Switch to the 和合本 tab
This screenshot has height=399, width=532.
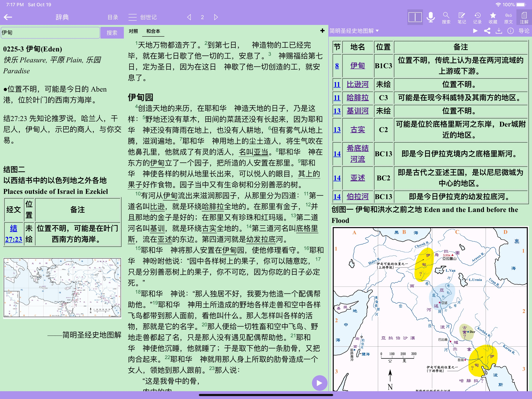pyautogui.click(x=153, y=31)
